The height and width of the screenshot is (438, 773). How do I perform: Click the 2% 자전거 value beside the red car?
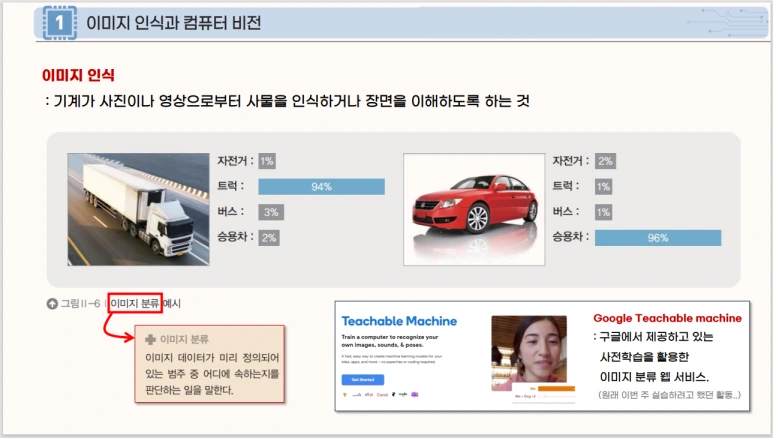[x=605, y=161]
